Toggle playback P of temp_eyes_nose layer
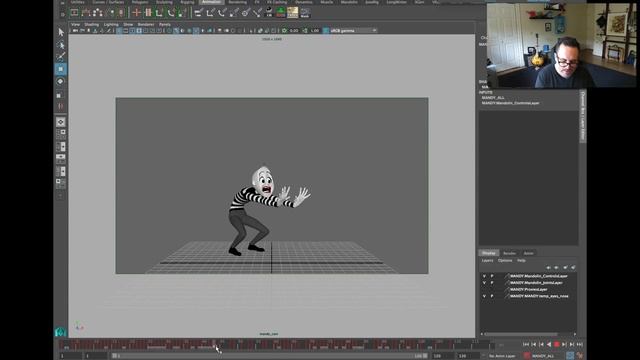This screenshot has height=360, width=640. (492, 296)
